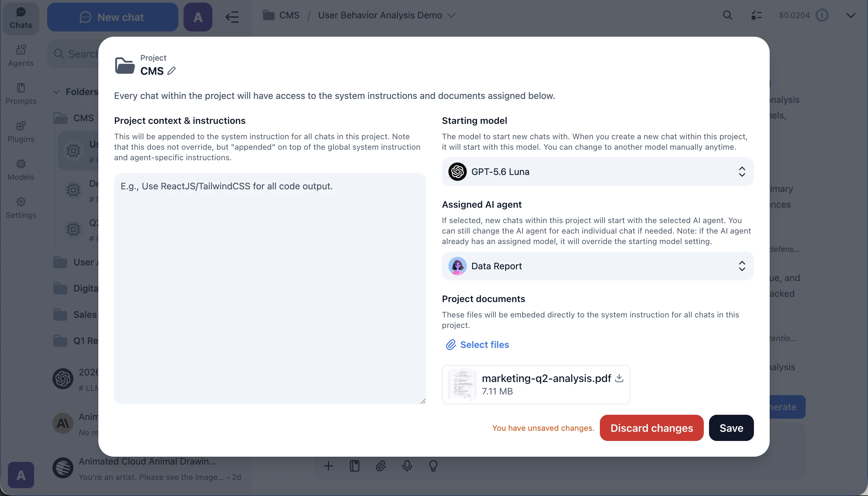Viewport: 868px width, 496px height.
Task: Click the Discard changes button
Action: (652, 428)
